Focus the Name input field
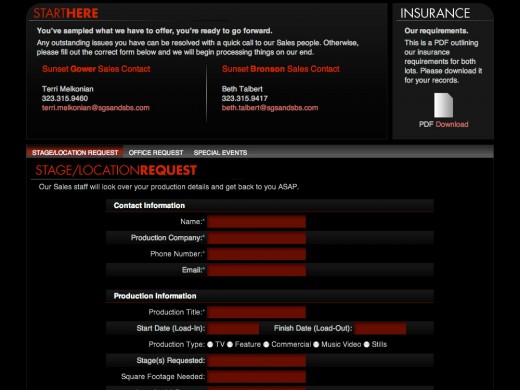Image resolution: width=520 pixels, height=390 pixels. (256, 222)
